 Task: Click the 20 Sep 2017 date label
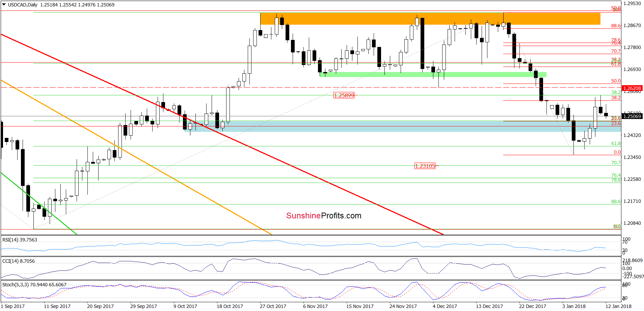tap(101, 306)
